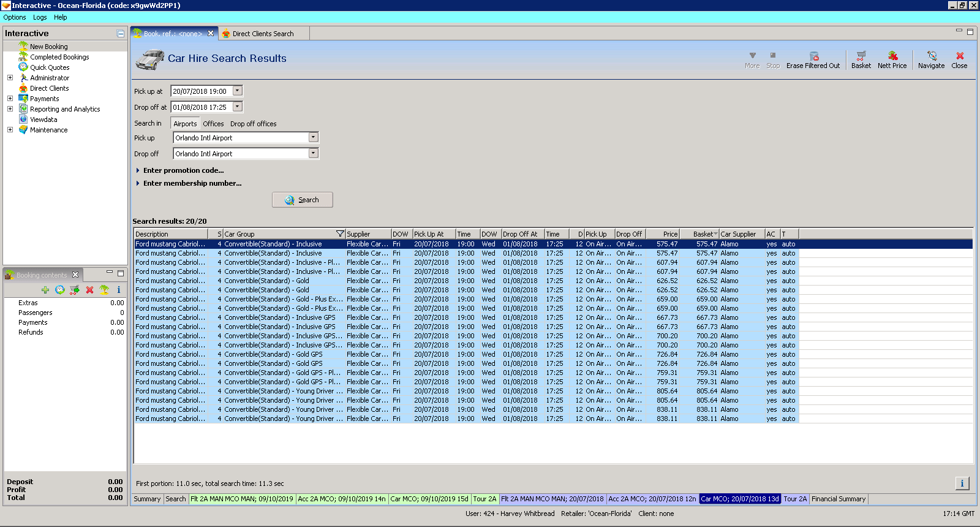Click the Pick up at date field
Screen dimensions: 980x527
201,91
